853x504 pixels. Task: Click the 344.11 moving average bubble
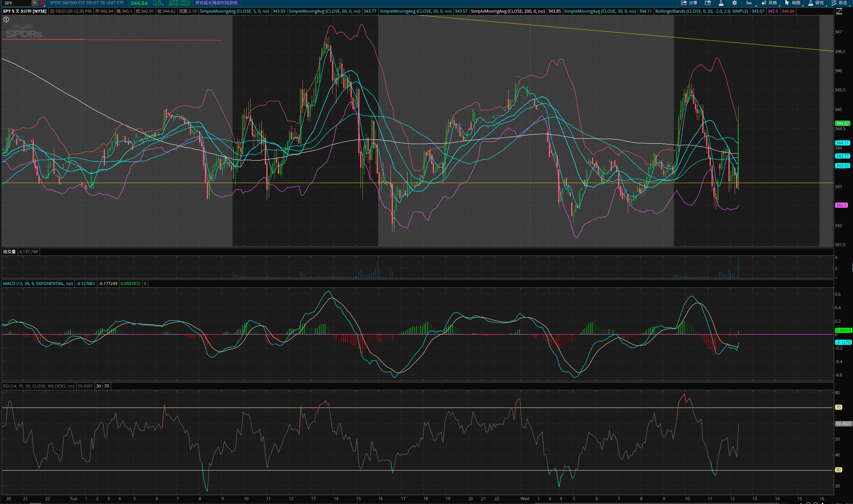(x=842, y=143)
